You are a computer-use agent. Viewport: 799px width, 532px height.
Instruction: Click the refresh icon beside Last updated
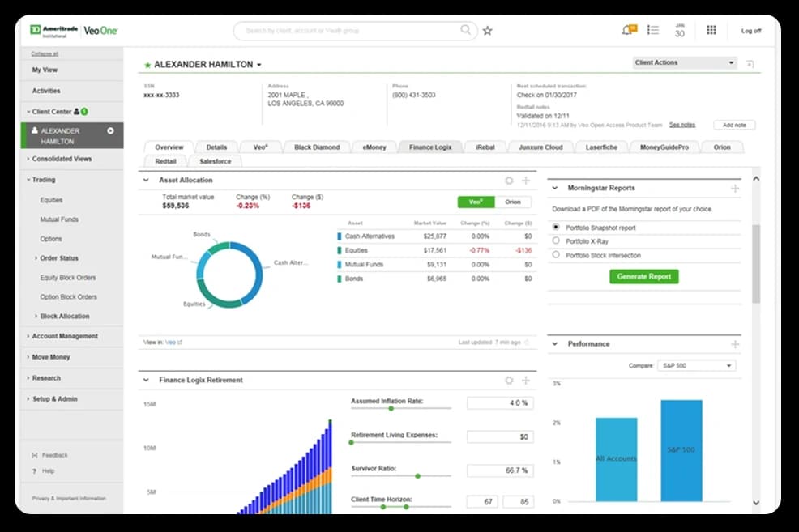pyautogui.click(x=527, y=342)
